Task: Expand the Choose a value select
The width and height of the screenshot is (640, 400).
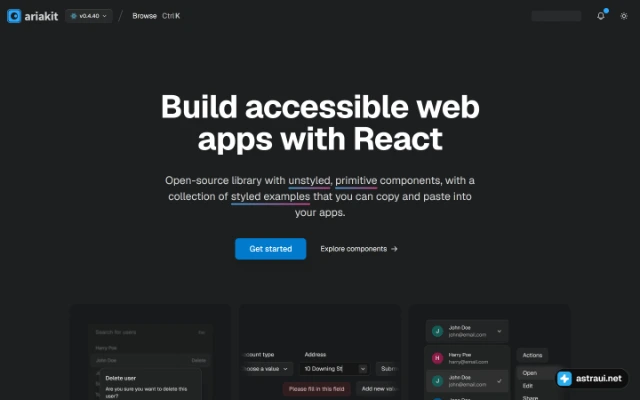Action: [266, 369]
